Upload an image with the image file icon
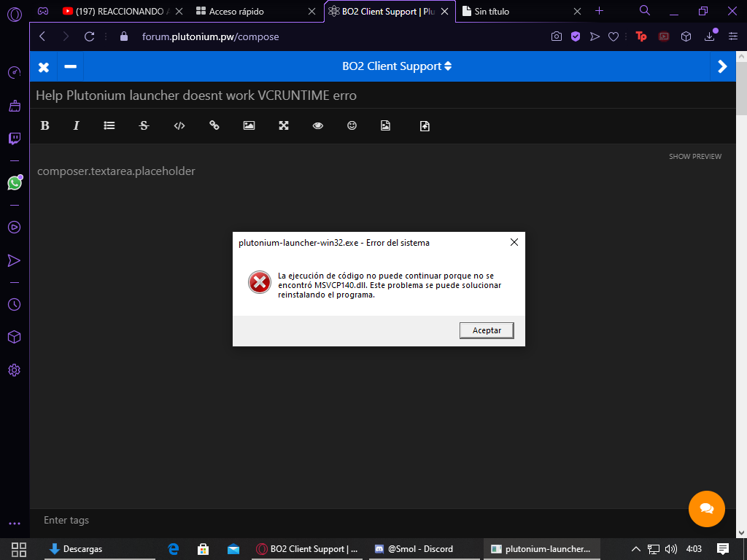 385,125
